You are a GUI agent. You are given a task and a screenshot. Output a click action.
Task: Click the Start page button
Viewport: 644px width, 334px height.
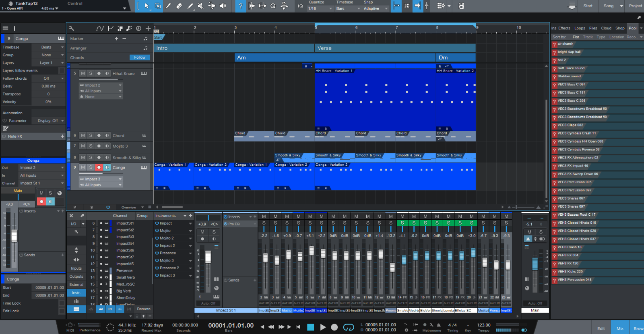point(588,6)
